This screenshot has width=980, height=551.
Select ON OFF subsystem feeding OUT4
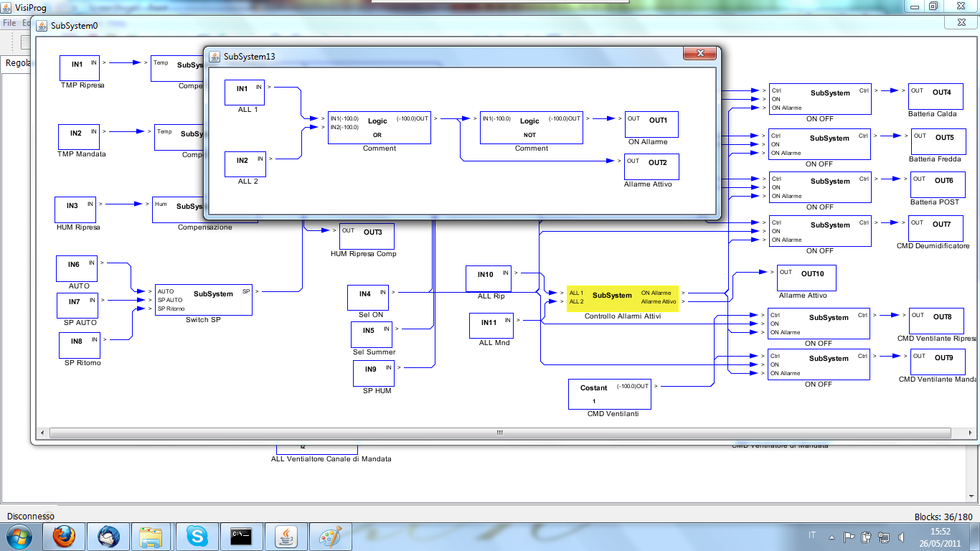[x=820, y=99]
